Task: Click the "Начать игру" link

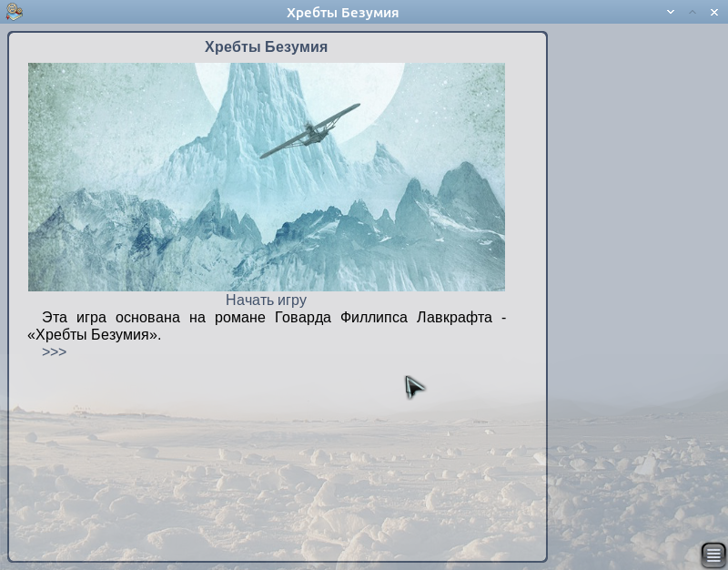Action: [x=266, y=300]
